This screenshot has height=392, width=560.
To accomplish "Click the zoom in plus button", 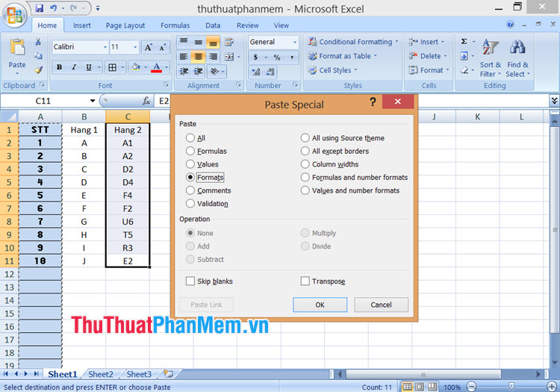I will coord(552,386).
